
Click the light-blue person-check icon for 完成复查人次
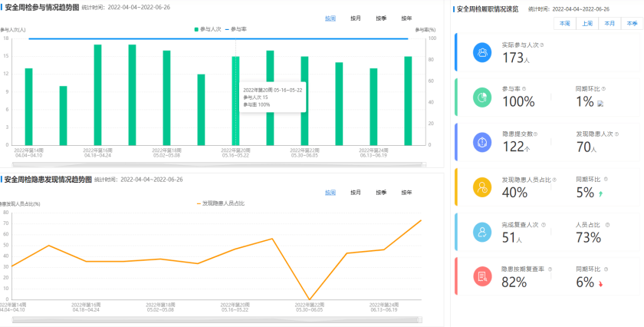pyautogui.click(x=482, y=233)
